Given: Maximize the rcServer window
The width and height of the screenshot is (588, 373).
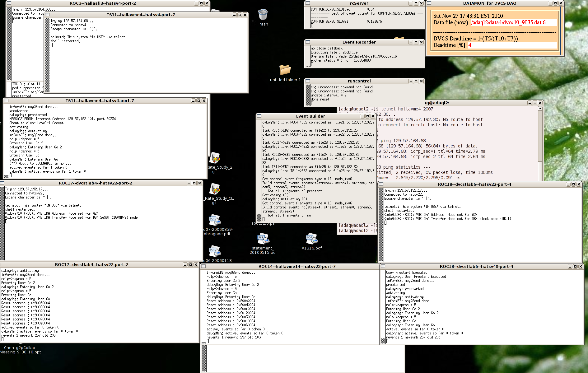Looking at the screenshot, I should 416,3.
